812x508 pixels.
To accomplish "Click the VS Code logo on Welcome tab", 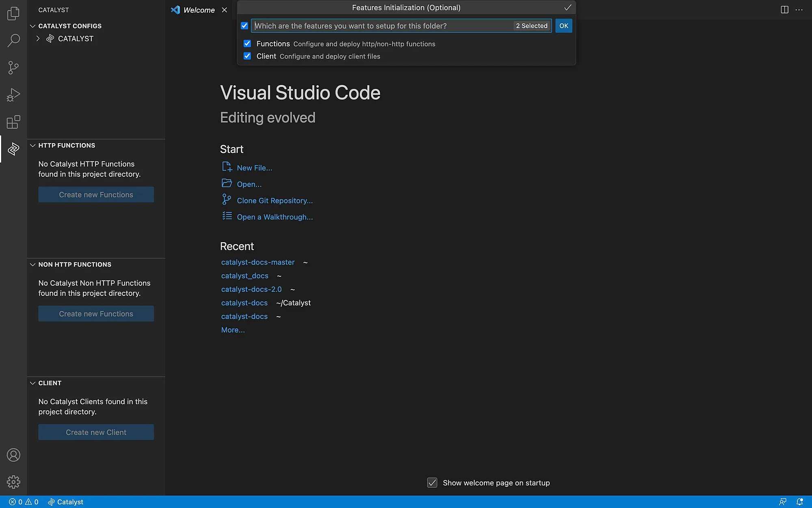I will tap(175, 10).
